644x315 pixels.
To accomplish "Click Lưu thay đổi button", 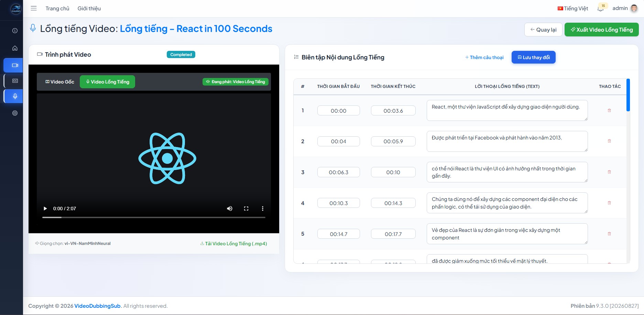I will 534,57.
